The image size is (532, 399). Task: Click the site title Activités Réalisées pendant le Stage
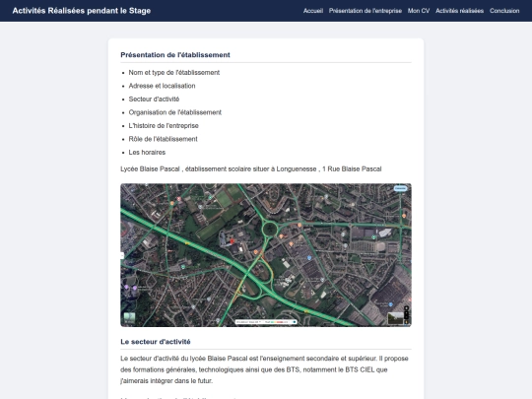(x=82, y=11)
